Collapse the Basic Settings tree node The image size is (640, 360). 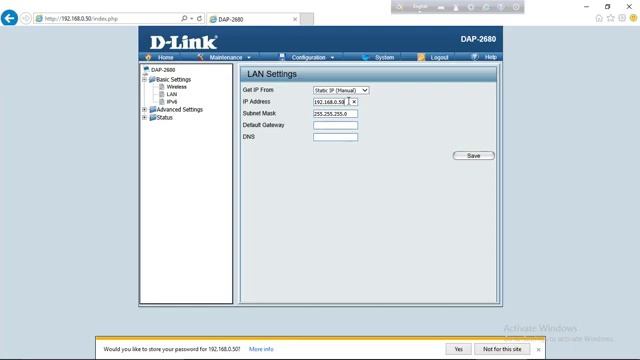click(x=144, y=80)
